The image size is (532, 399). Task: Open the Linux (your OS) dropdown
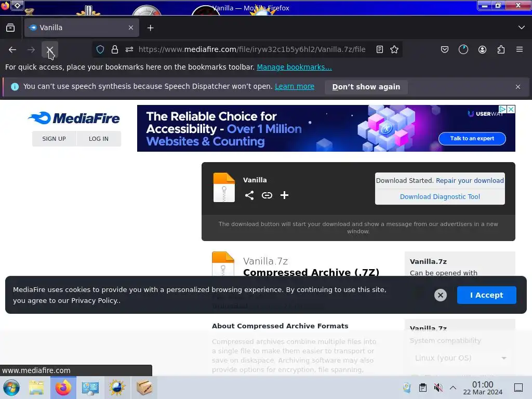pos(460,358)
